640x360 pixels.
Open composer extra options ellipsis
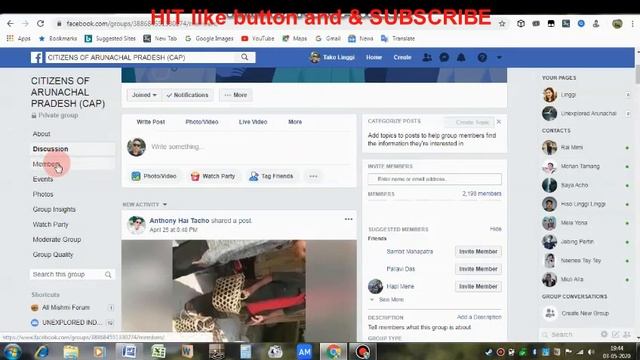tap(313, 176)
